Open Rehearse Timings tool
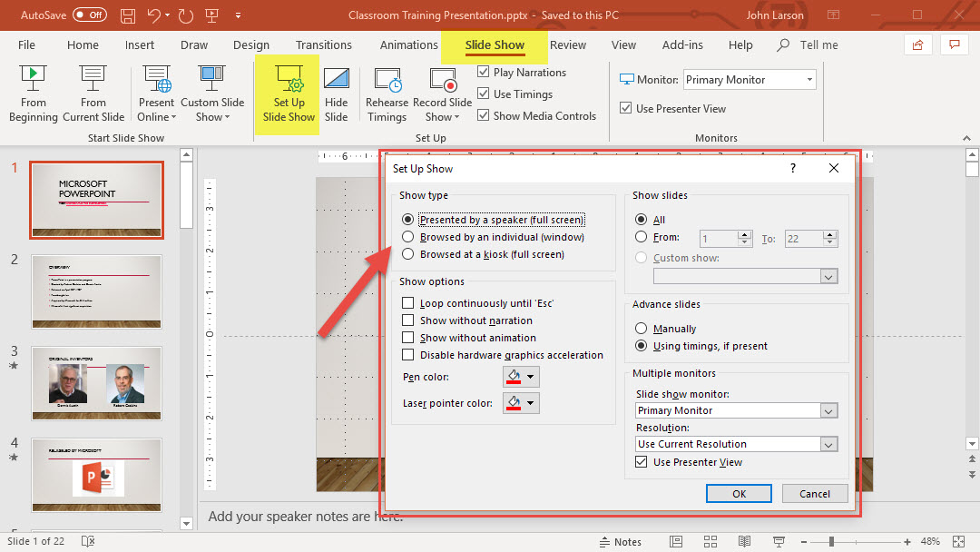The width and height of the screenshot is (980, 552). [387, 93]
